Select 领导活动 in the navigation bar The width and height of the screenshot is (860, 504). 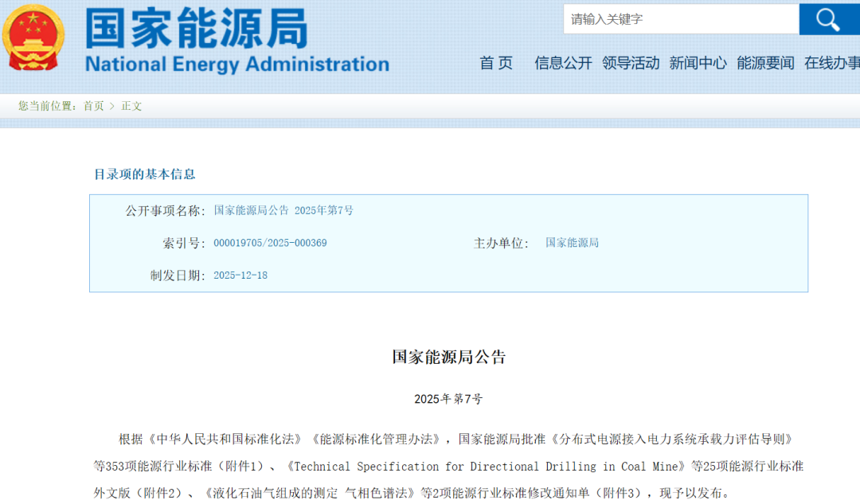(631, 63)
